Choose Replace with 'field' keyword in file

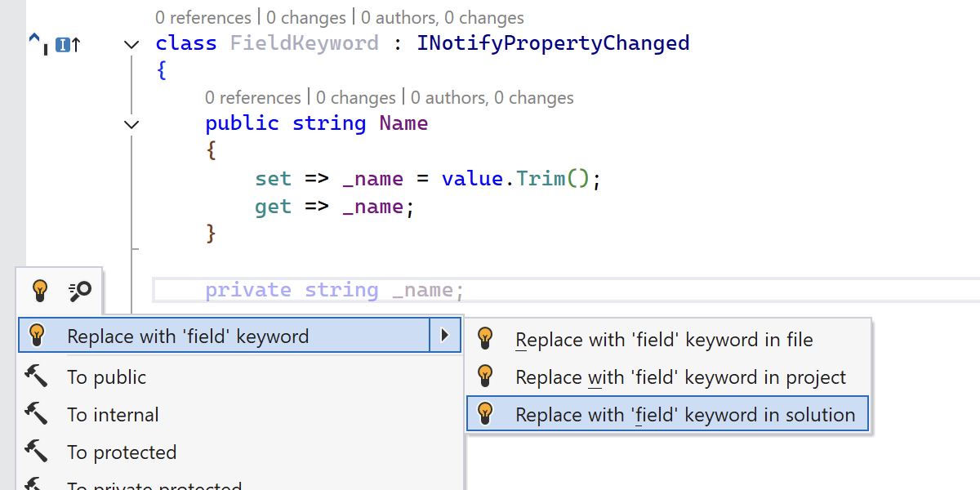tap(664, 339)
